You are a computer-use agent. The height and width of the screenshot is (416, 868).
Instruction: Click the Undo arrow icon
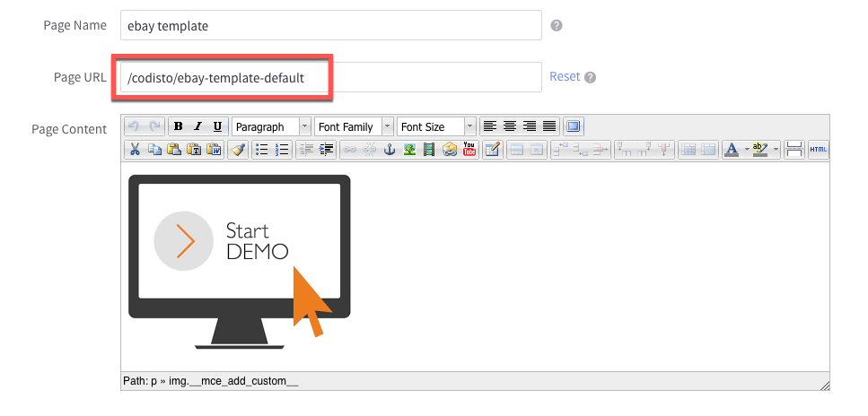point(134,126)
